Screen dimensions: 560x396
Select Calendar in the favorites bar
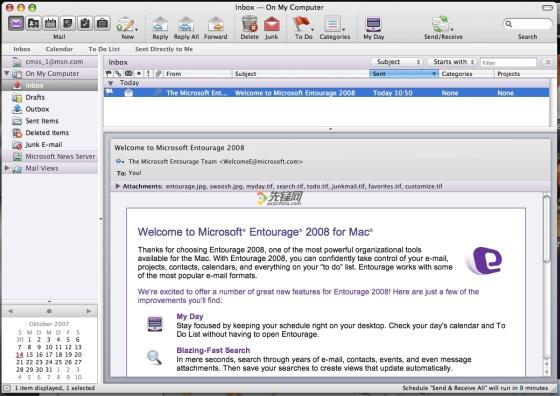59,49
